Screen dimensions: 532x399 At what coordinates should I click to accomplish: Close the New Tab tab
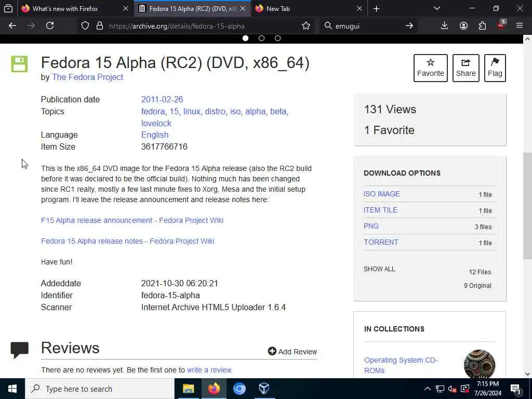click(360, 9)
